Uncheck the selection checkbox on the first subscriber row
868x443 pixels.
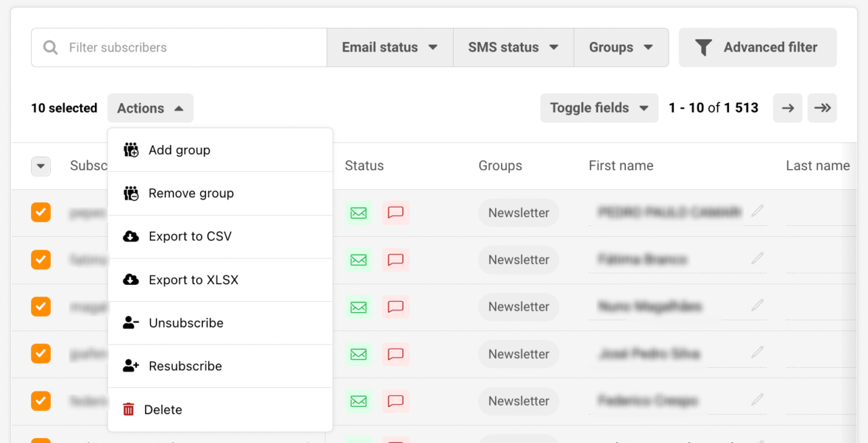tap(41, 212)
